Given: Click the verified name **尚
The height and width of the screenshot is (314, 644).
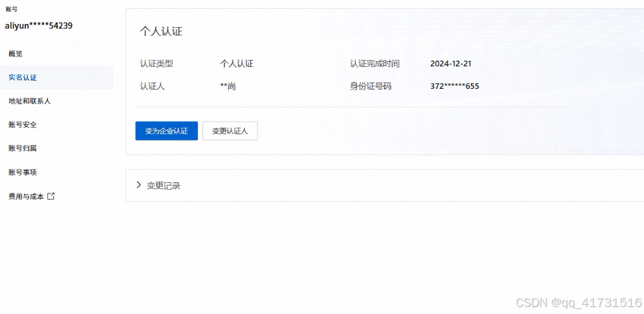Looking at the screenshot, I should click(x=228, y=86).
